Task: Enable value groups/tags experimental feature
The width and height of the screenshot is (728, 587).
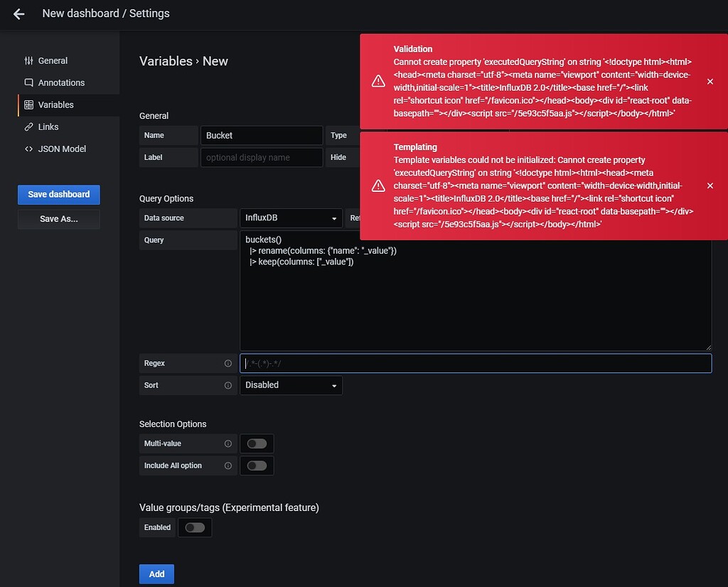Action: tap(195, 527)
